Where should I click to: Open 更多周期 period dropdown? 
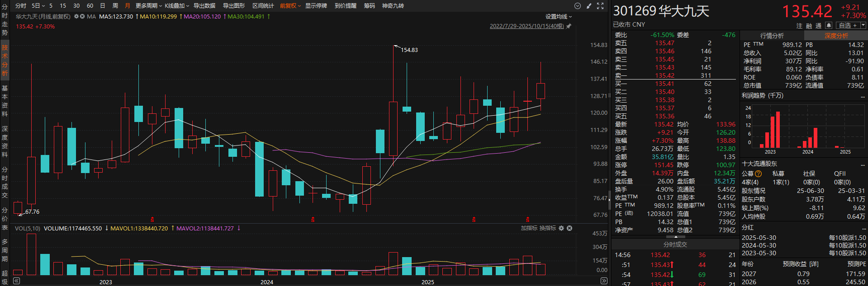coord(148,6)
